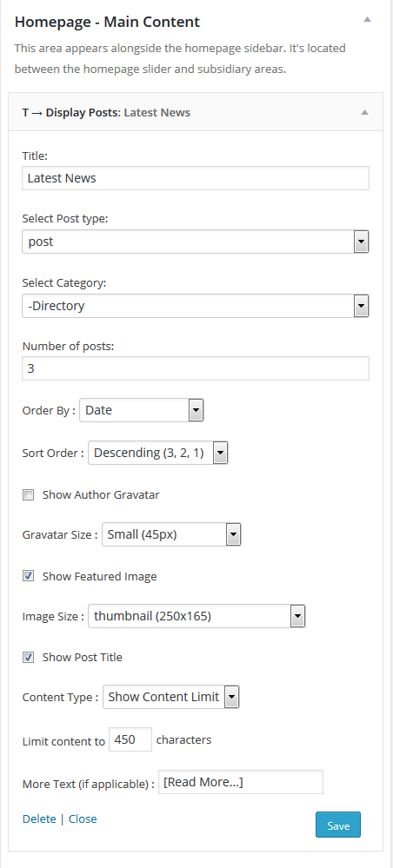Viewport: 393px width, 868px height.
Task: Collapse the Display Posts widget arrow
Action: pyautogui.click(x=364, y=112)
